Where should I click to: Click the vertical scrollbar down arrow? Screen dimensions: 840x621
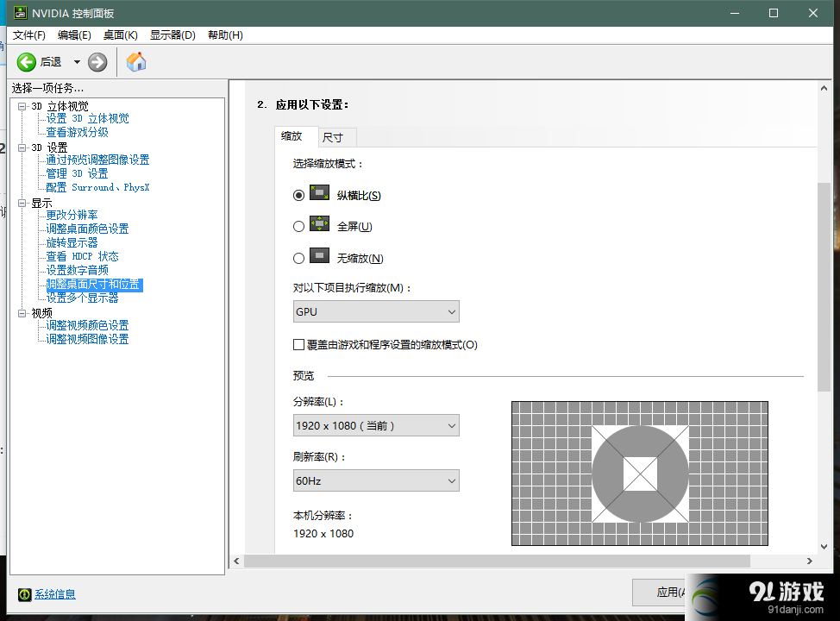pos(824,547)
